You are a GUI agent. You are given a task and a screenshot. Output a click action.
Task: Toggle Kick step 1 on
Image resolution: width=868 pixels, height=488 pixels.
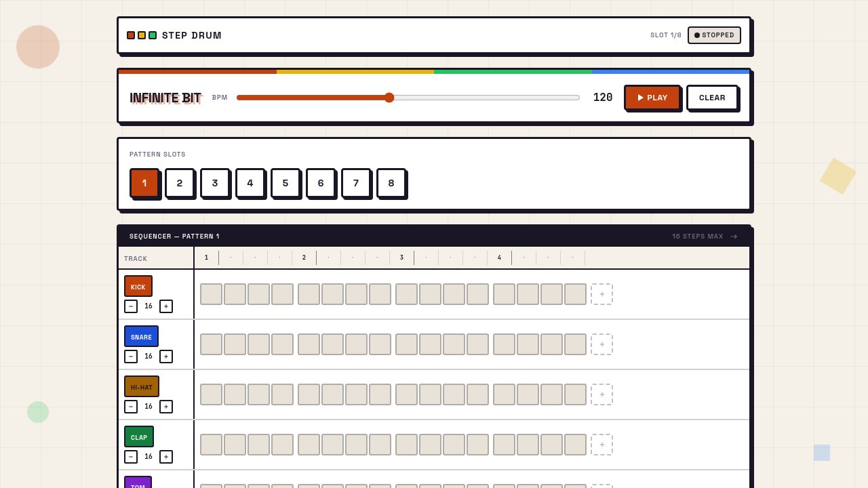coord(211,294)
